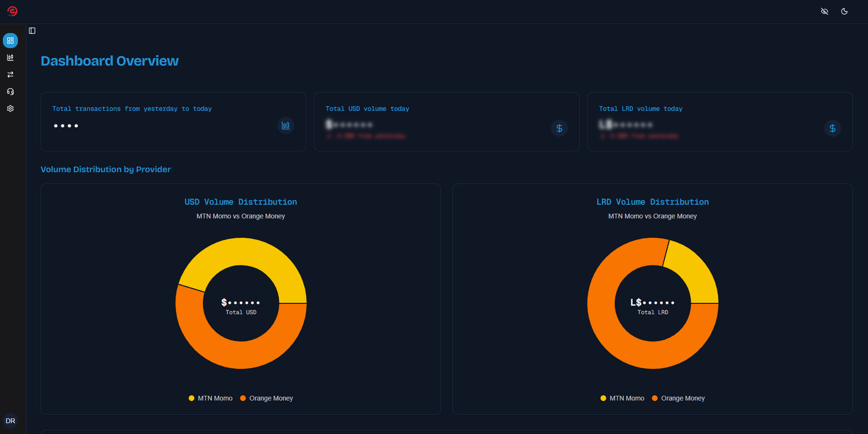Image resolution: width=868 pixels, height=434 pixels.
Task: Open the DR user profile avatar
Action: tap(10, 421)
